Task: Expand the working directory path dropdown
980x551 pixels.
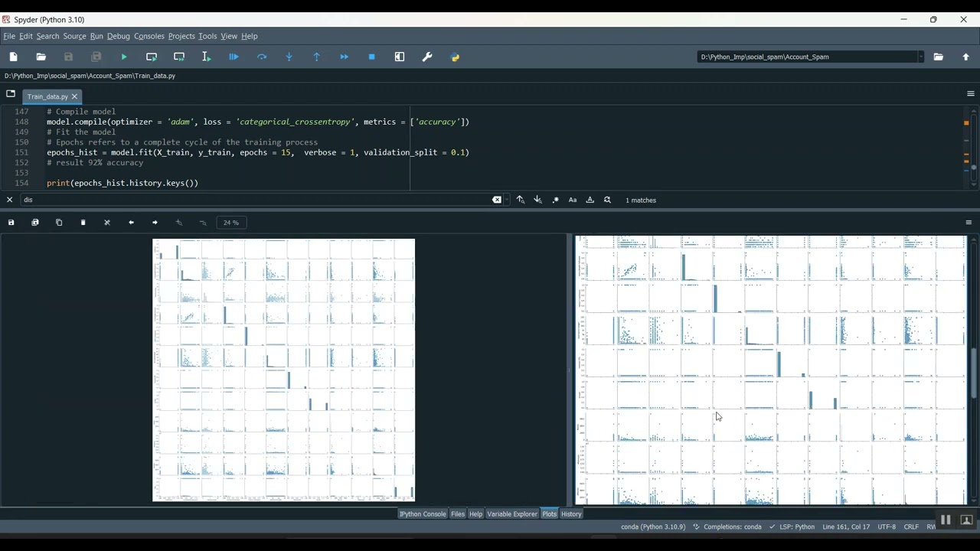Action: point(920,57)
